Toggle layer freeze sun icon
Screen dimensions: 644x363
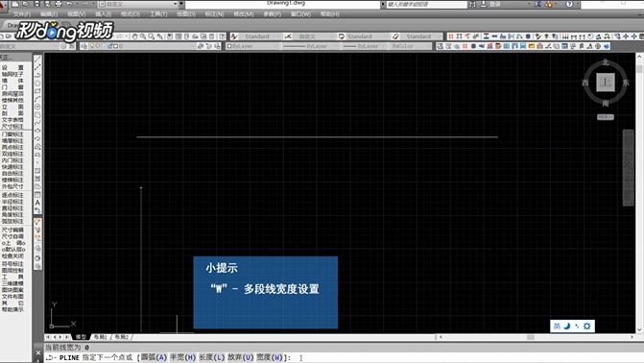coord(98,46)
